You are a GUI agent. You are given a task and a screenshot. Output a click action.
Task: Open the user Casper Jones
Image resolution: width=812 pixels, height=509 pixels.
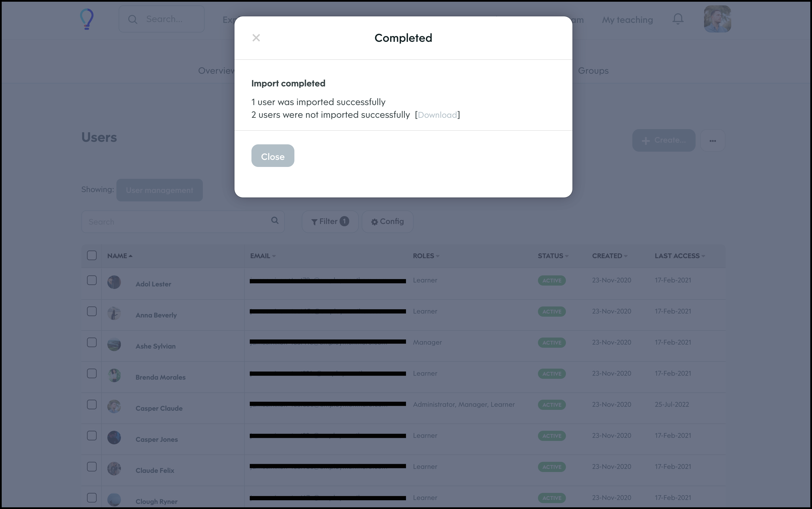tap(157, 439)
